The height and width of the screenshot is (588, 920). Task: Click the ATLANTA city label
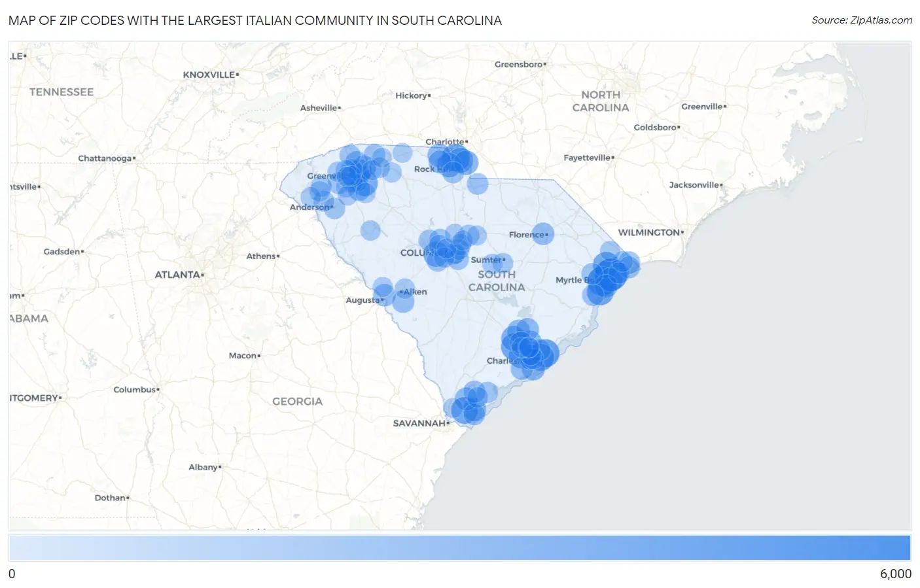(177, 275)
